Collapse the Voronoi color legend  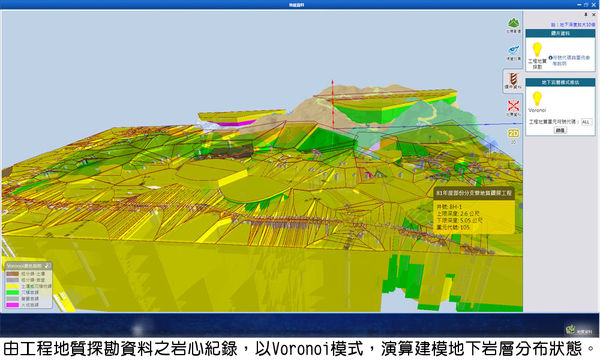[x=48, y=265]
